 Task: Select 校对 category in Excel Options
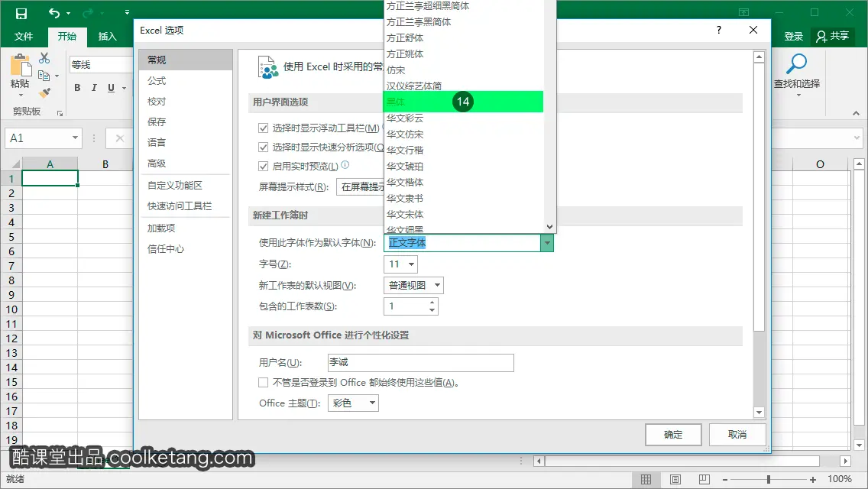pos(186,102)
